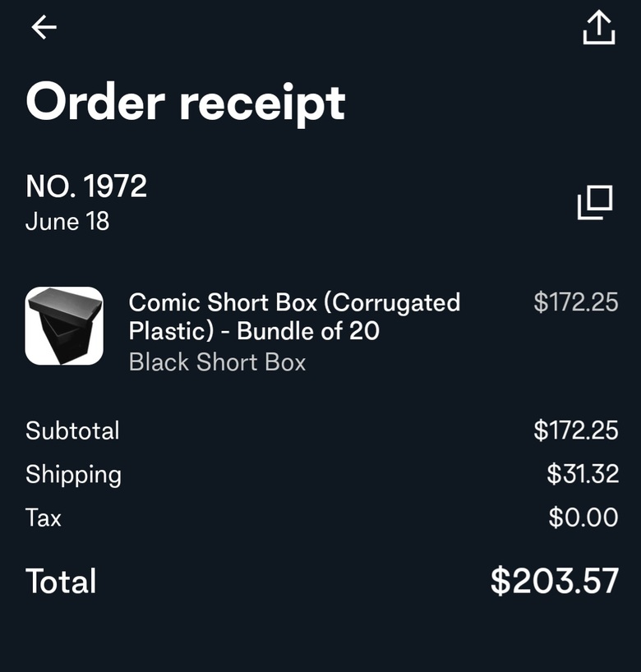Tap the Subtotal label

[x=72, y=430]
